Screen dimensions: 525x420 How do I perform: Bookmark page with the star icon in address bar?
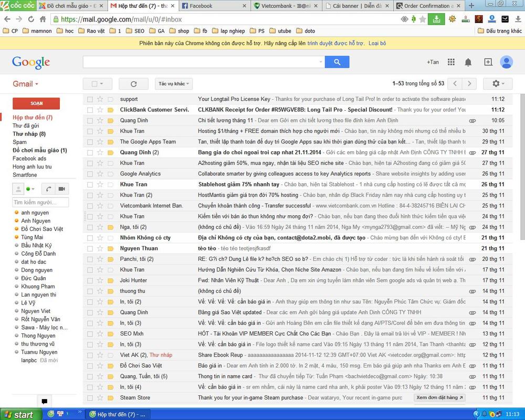[423, 19]
